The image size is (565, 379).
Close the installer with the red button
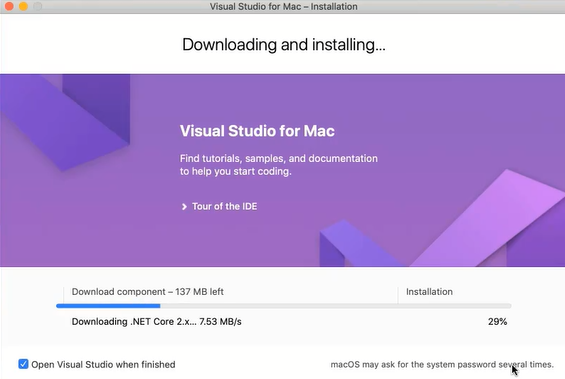(9, 6)
